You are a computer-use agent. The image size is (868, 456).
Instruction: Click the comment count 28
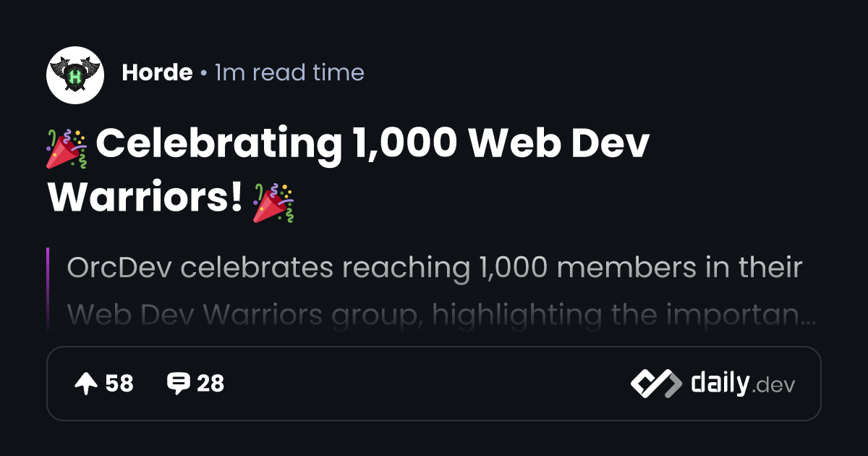pyautogui.click(x=210, y=384)
